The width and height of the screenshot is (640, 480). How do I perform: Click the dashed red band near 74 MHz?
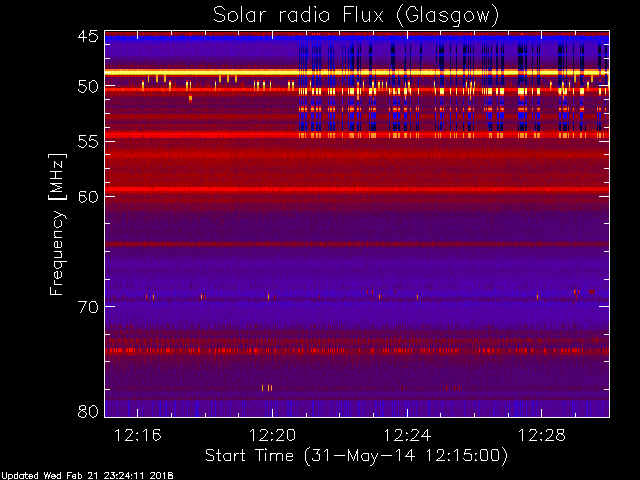357,350
